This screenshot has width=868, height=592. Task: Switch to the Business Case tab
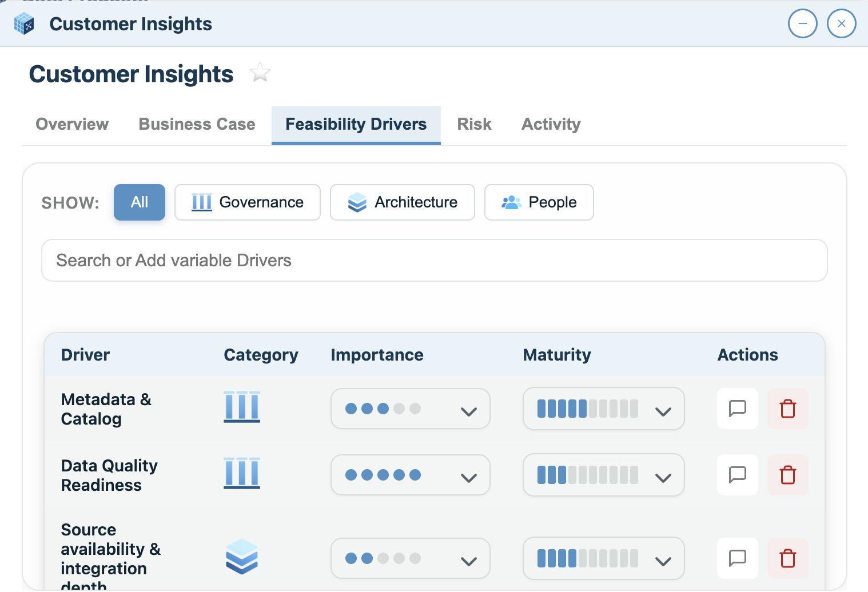click(x=197, y=125)
